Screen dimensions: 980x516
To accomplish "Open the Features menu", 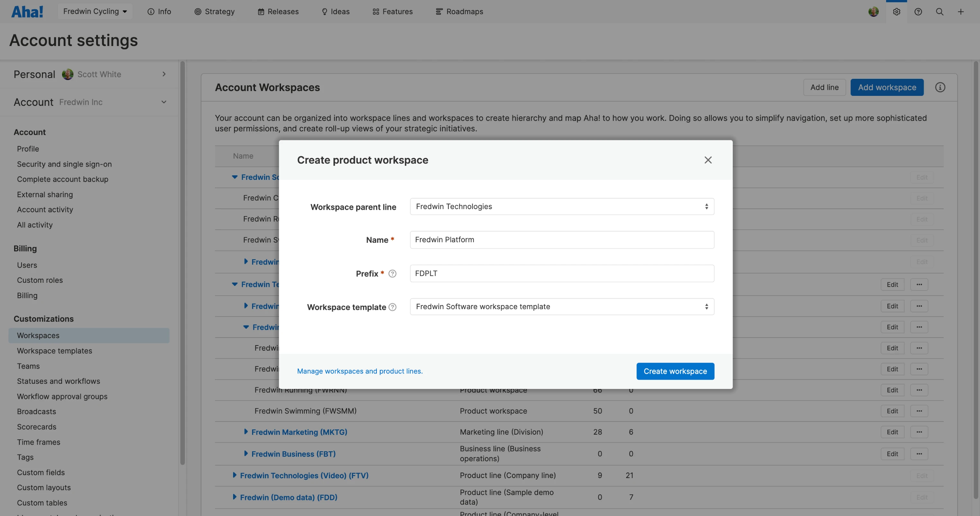I will coord(392,11).
